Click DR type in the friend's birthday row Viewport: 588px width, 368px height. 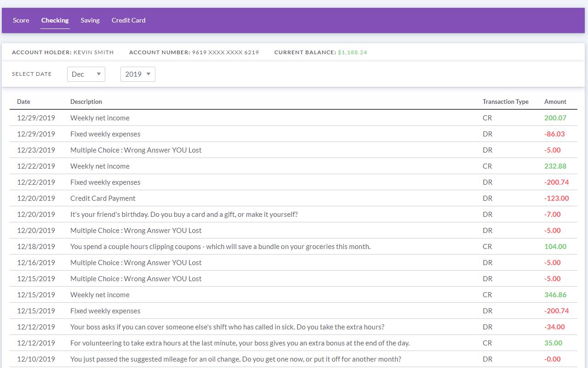(x=487, y=214)
